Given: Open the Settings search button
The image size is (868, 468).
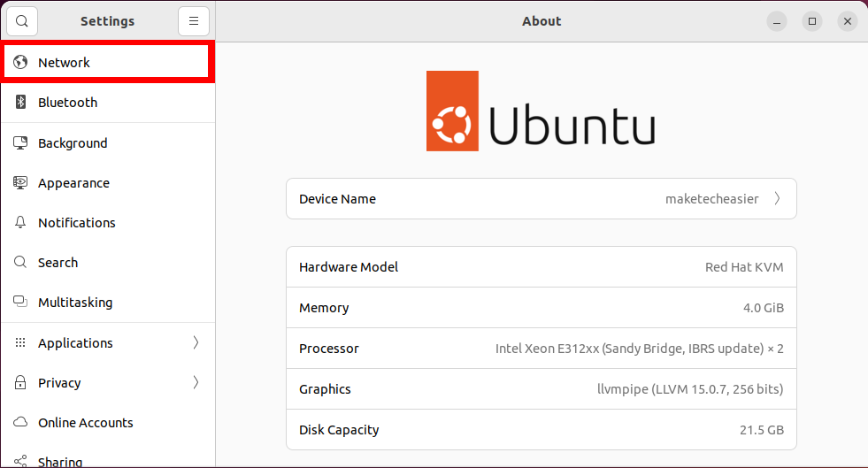Looking at the screenshot, I should (22, 21).
